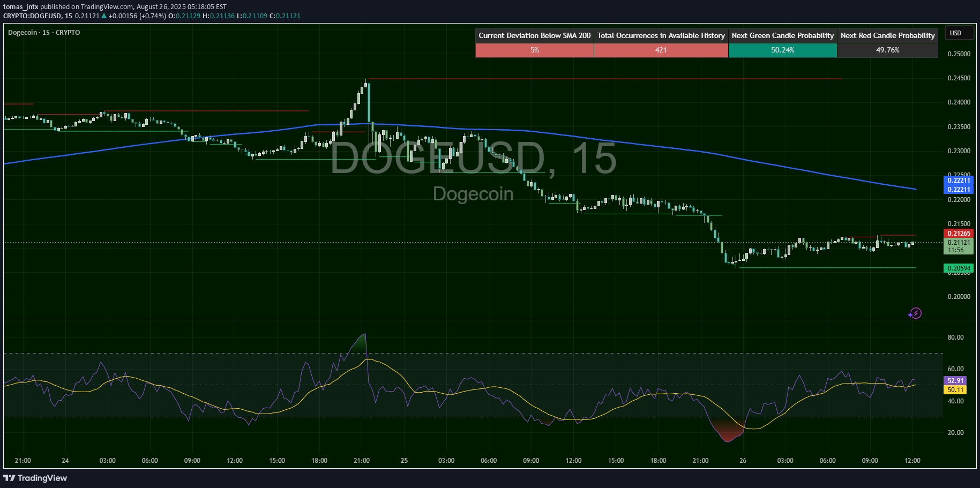Image resolution: width=980 pixels, height=488 pixels.
Task: Click the open value O:0.21129
Action: (x=184, y=16)
